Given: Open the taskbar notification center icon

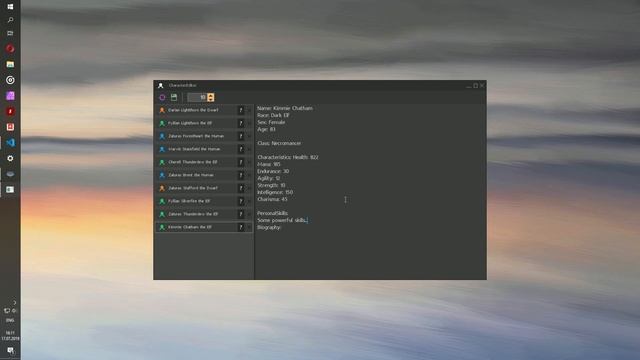Looking at the screenshot, I should pos(10,351).
